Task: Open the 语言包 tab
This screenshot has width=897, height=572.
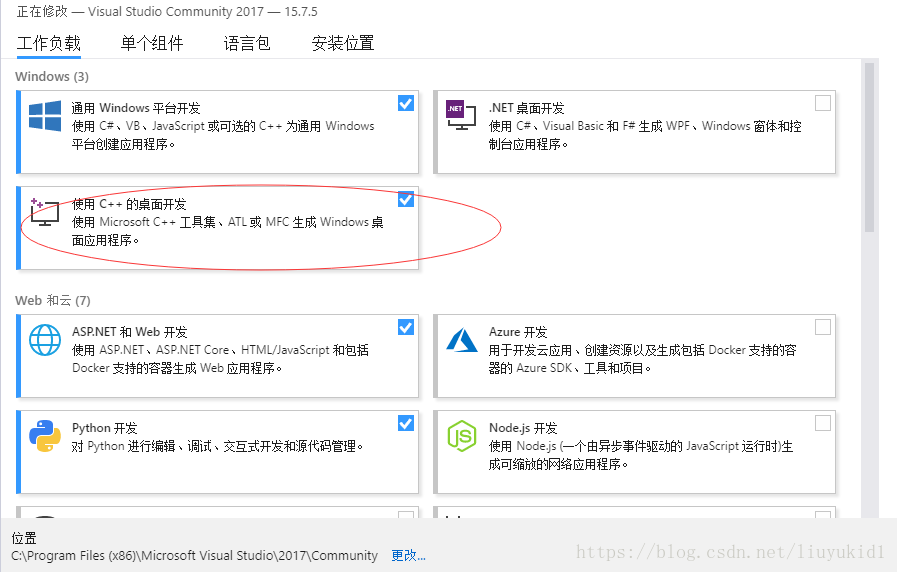Action: pyautogui.click(x=247, y=43)
